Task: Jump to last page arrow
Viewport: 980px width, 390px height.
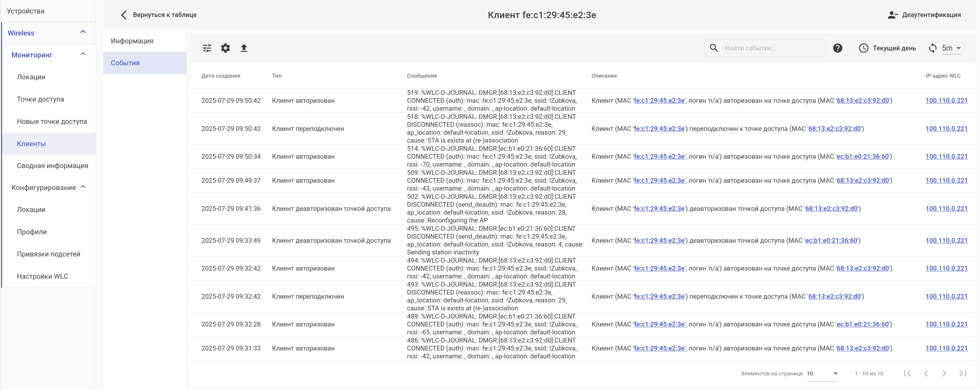Action: coord(962,373)
